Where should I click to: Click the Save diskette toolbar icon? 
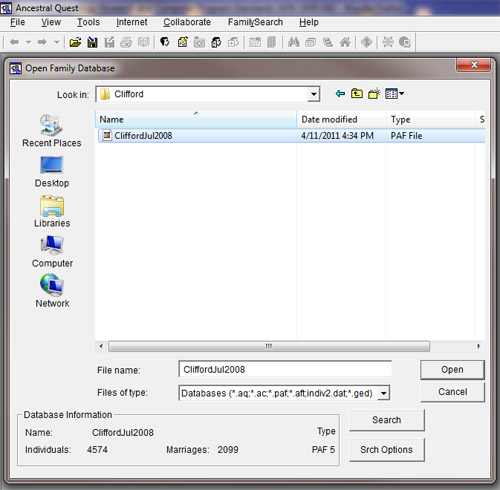tap(92, 42)
